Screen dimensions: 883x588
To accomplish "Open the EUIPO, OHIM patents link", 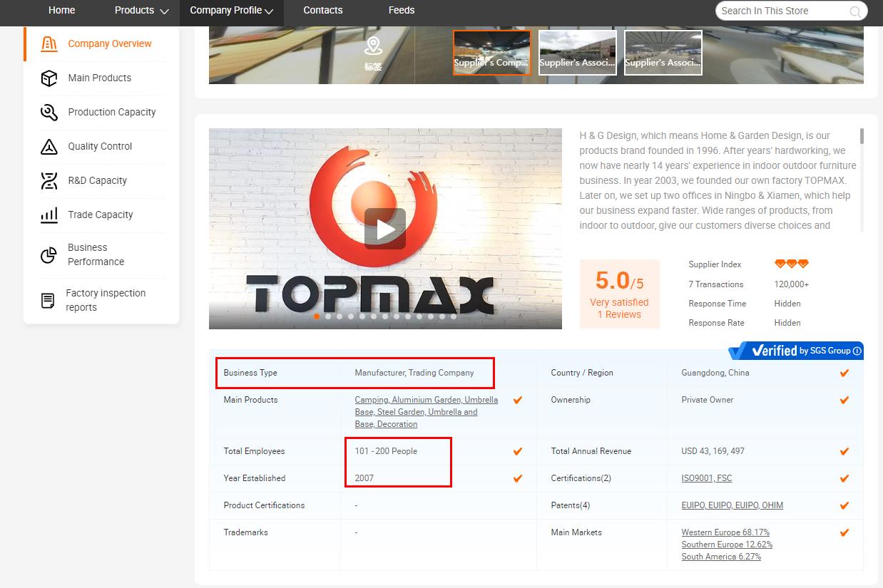I will pos(733,505).
